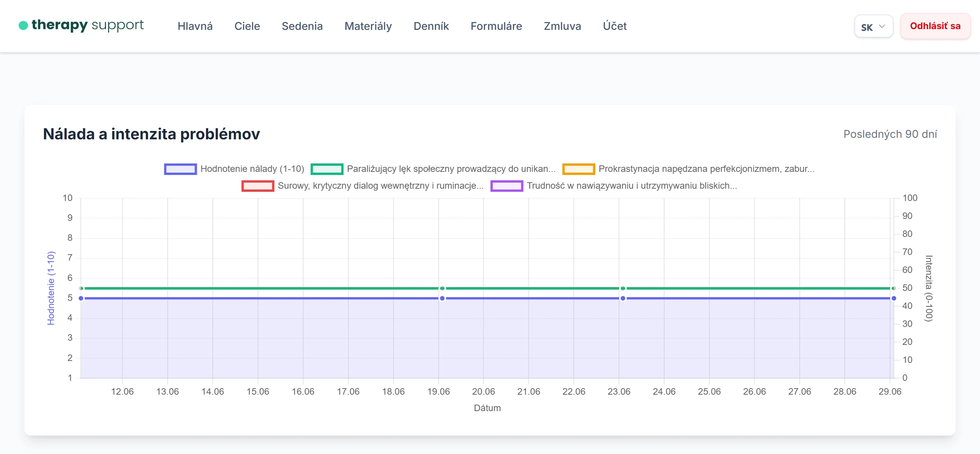Select the blue mood data point at 19.06
The width and height of the screenshot is (980, 454).
pyautogui.click(x=442, y=298)
